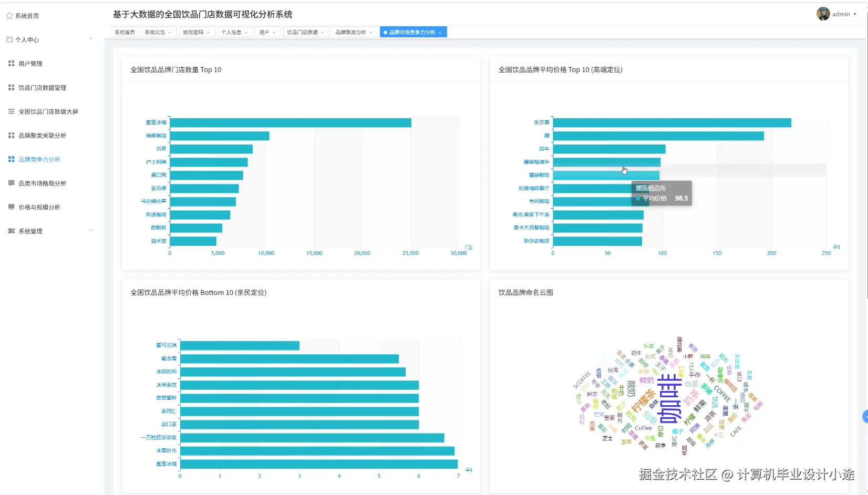Click the 茶司汇 axis label
Viewport: 868px width, 495px height.
tap(169, 411)
